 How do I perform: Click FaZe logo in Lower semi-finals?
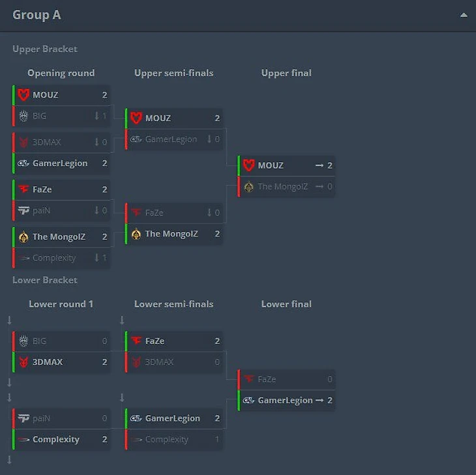[136, 341]
